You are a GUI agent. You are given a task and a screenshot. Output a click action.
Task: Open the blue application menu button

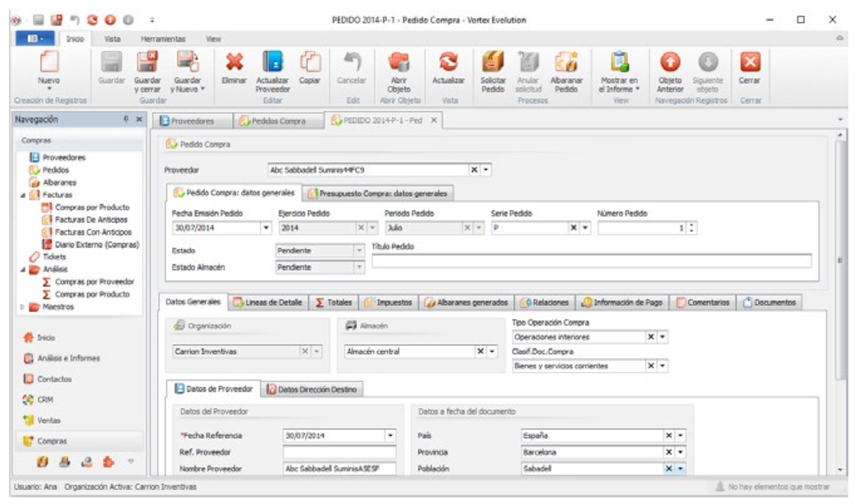[x=35, y=39]
